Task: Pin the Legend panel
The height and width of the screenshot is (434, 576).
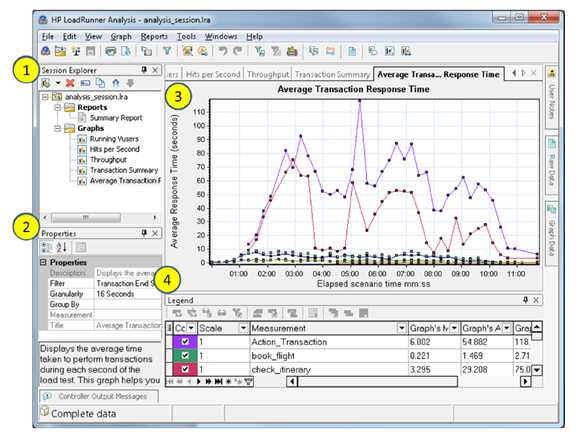Action: [x=525, y=300]
